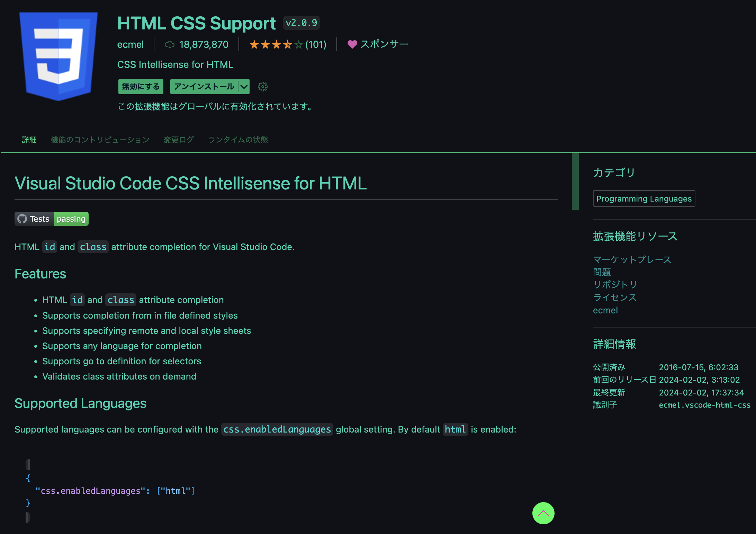
Task: Expand the uninstall options chevron
Action: tap(243, 87)
